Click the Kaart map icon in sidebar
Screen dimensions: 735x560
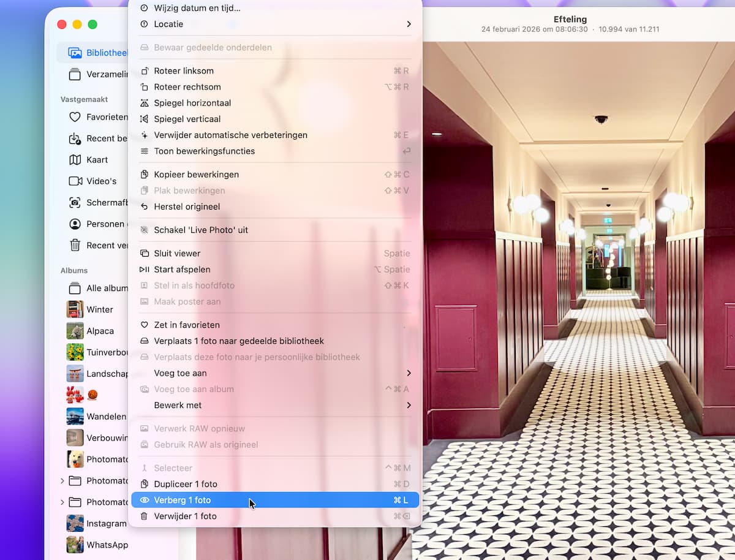[75, 160]
